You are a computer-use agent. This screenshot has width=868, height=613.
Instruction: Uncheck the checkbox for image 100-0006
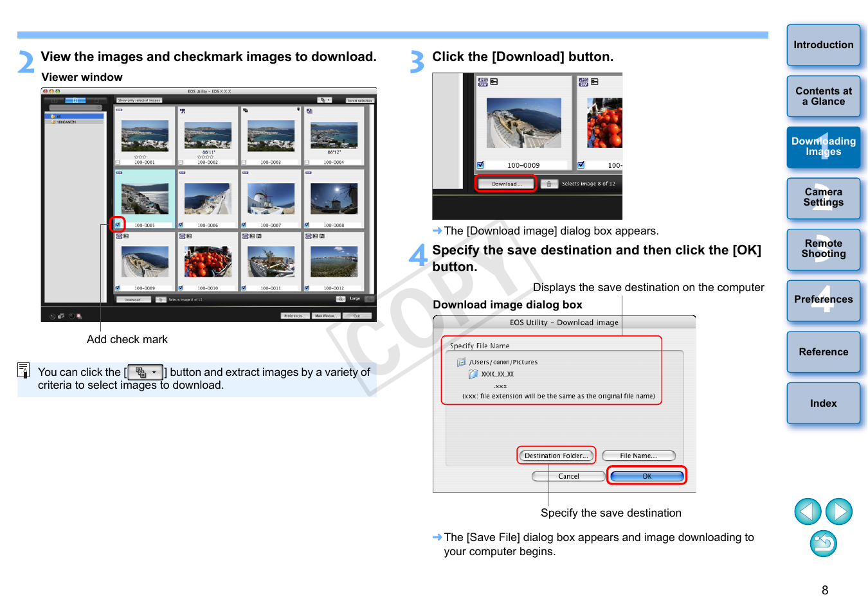pos(181,225)
